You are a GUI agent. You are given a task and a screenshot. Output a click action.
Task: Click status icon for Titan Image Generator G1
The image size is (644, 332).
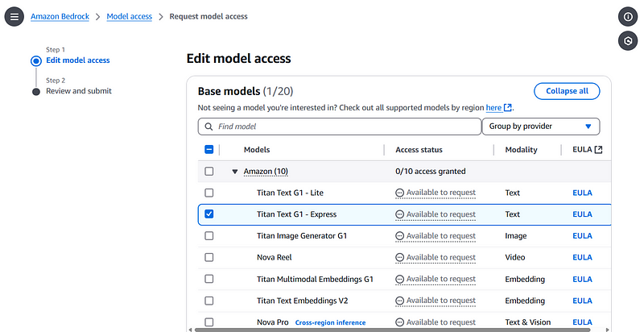[x=399, y=236]
